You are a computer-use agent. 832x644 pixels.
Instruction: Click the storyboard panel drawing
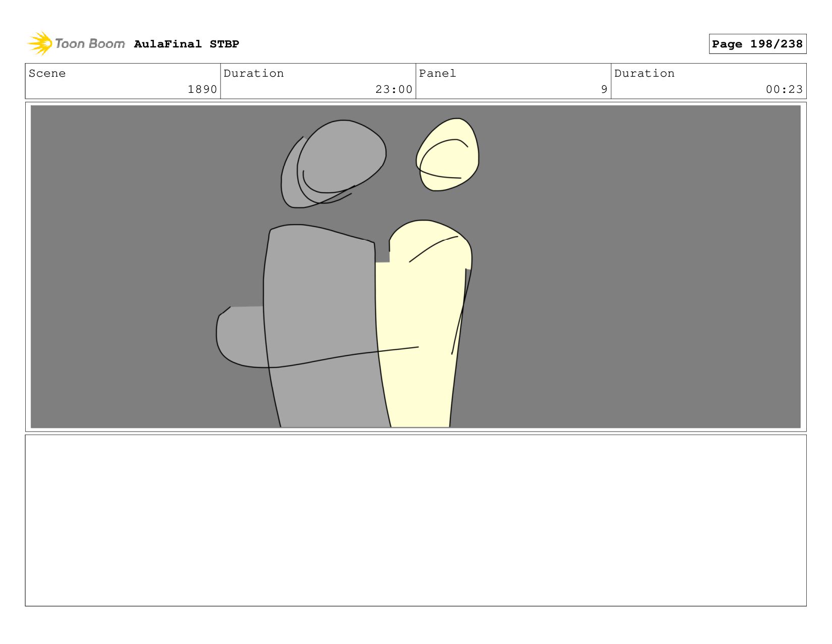(415, 266)
